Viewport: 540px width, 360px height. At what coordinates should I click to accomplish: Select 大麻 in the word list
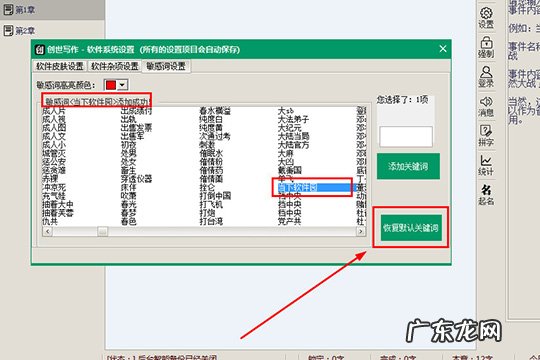(x=285, y=153)
